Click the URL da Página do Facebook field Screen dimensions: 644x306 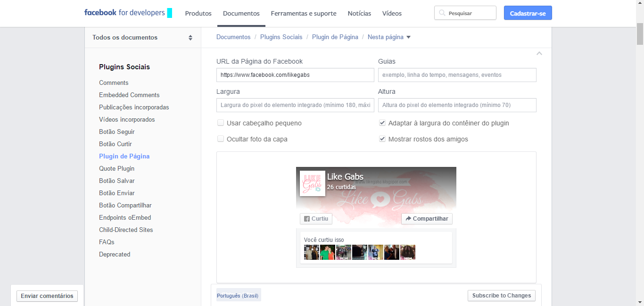click(295, 75)
